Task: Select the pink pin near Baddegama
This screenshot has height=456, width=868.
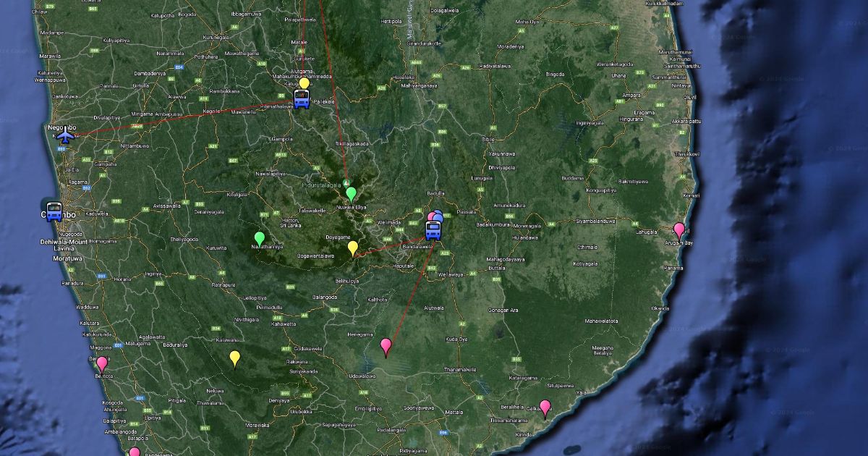Action: (135, 452)
